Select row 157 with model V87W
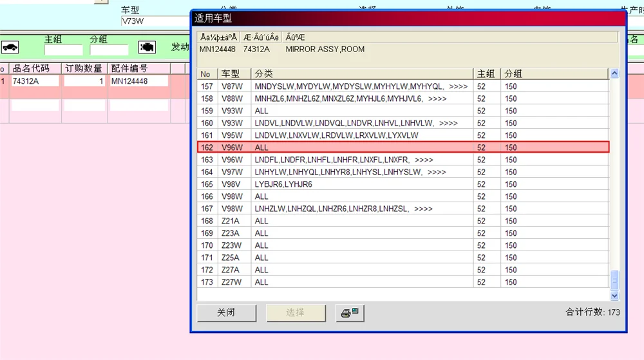644x360 pixels. (403, 86)
